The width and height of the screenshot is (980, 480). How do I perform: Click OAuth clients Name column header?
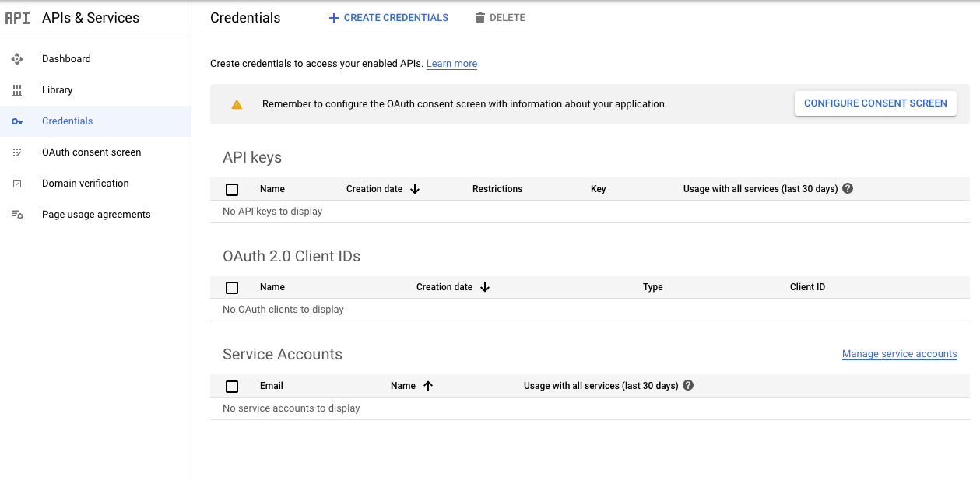272,287
